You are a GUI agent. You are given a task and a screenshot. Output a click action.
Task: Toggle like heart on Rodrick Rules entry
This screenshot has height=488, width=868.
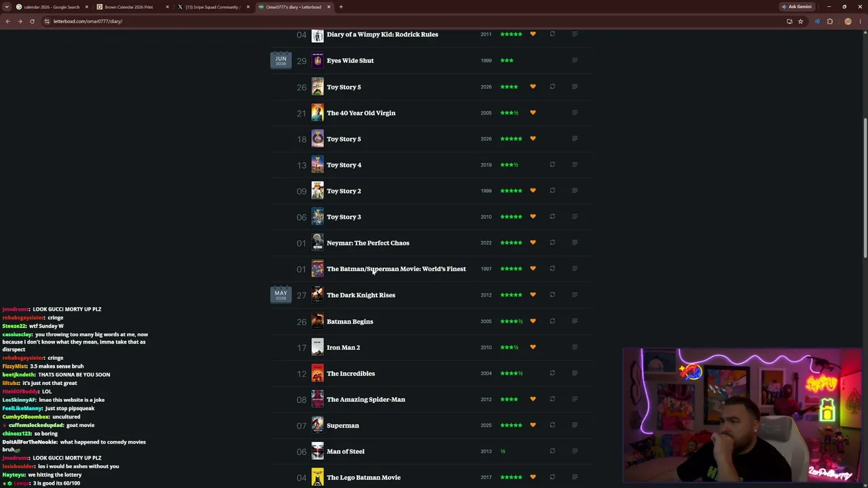coord(533,34)
